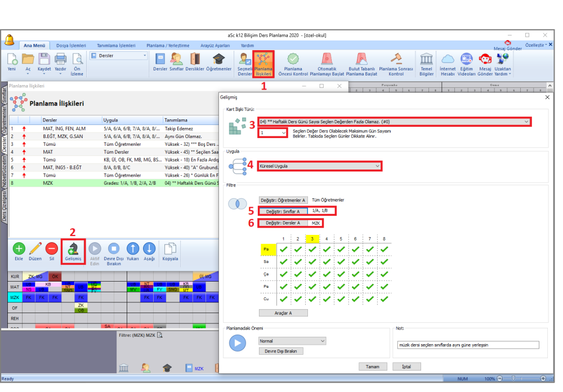Toggle Wednesday (Ça) period 4 checkmark

(327, 274)
